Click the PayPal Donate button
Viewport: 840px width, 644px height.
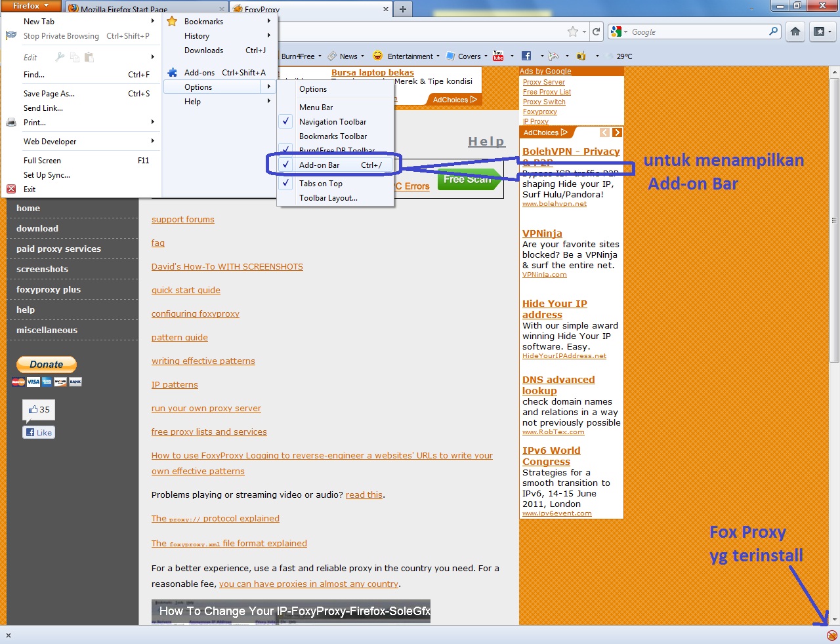click(x=47, y=365)
